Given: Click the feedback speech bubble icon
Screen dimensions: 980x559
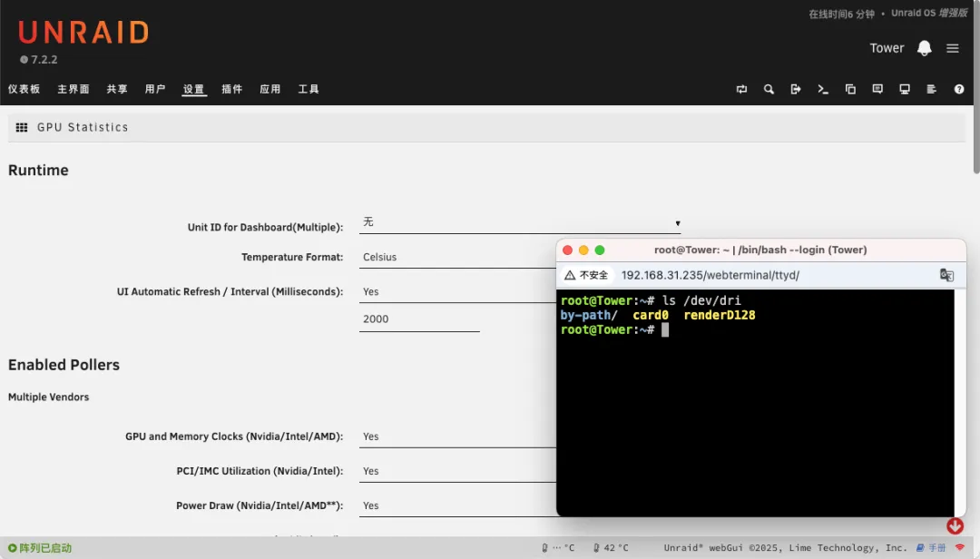Looking at the screenshot, I should pyautogui.click(x=877, y=89).
